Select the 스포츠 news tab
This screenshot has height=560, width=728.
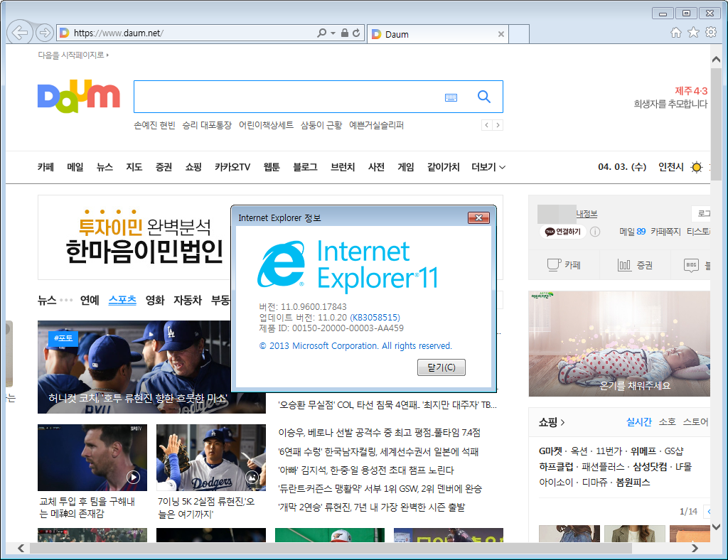point(122,301)
